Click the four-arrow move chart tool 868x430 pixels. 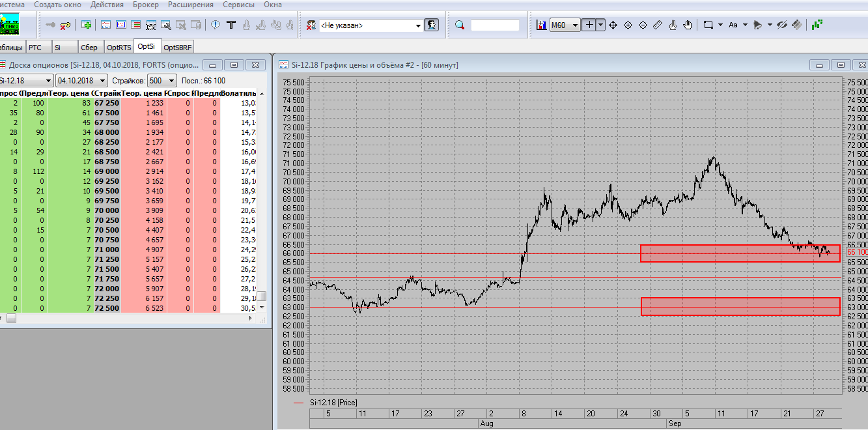pyautogui.click(x=614, y=25)
